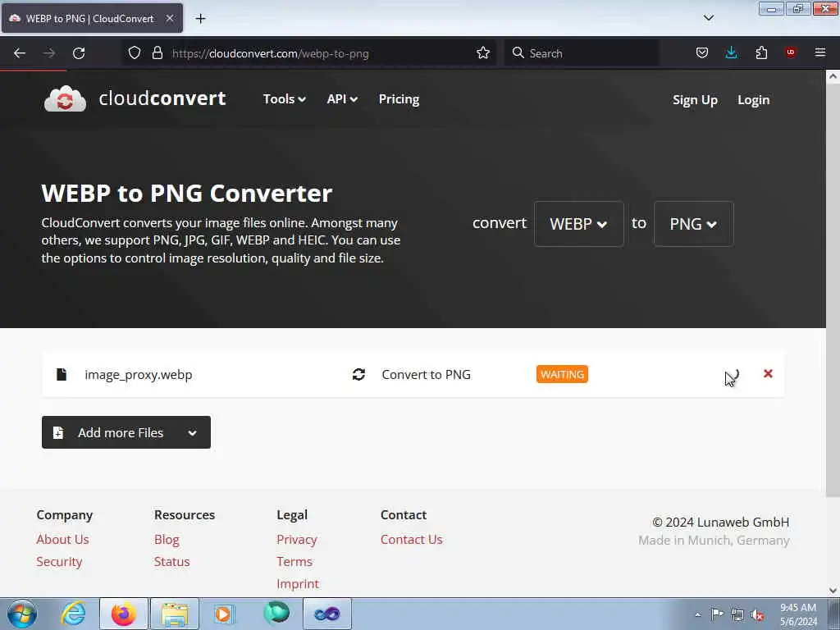Open Windows Explorer from the taskbar

[x=175, y=614]
